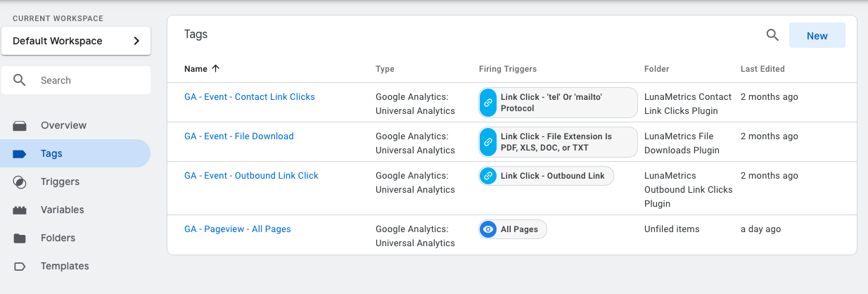Click the Variables brick icon in sidebar

pyautogui.click(x=20, y=210)
